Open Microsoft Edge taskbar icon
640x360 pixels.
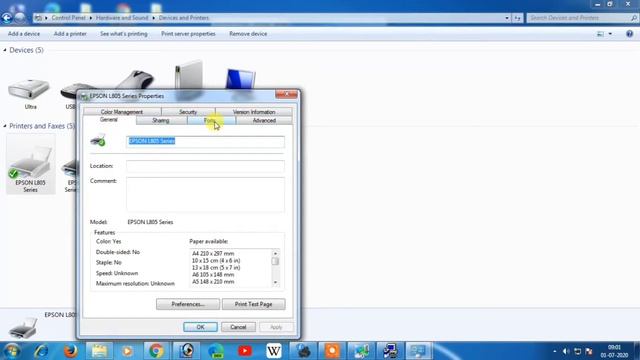[x=216, y=351]
